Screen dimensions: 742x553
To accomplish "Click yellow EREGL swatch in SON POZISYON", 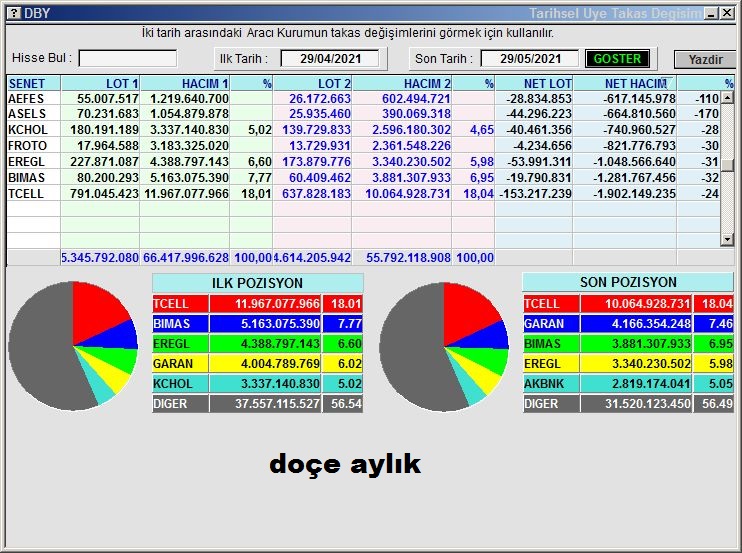I will (x=551, y=364).
